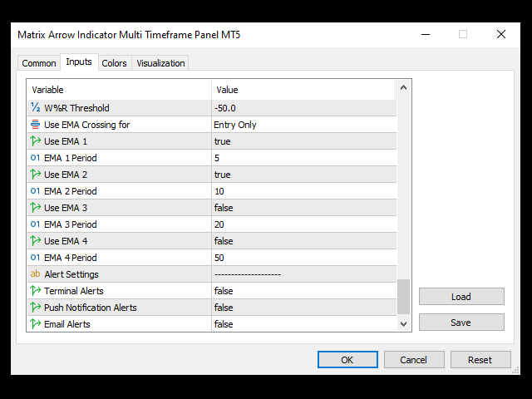Select the Email Alerts label
The height and width of the screenshot is (399, 532).
pyautogui.click(x=67, y=324)
